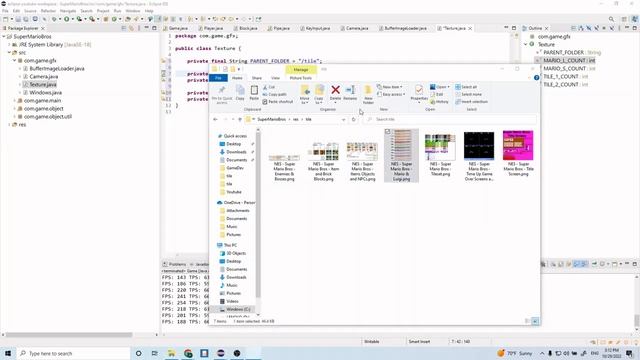
Task: Expand res folder in Package Explorer
Action: 9,124
